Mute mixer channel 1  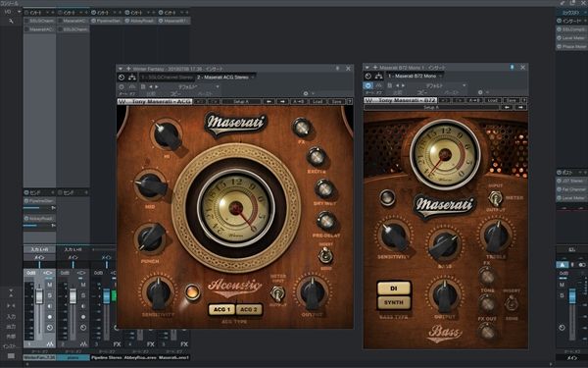coord(50,285)
